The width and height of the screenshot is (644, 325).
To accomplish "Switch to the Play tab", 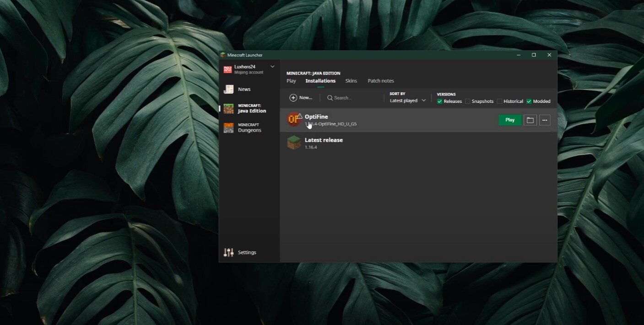I will [291, 81].
